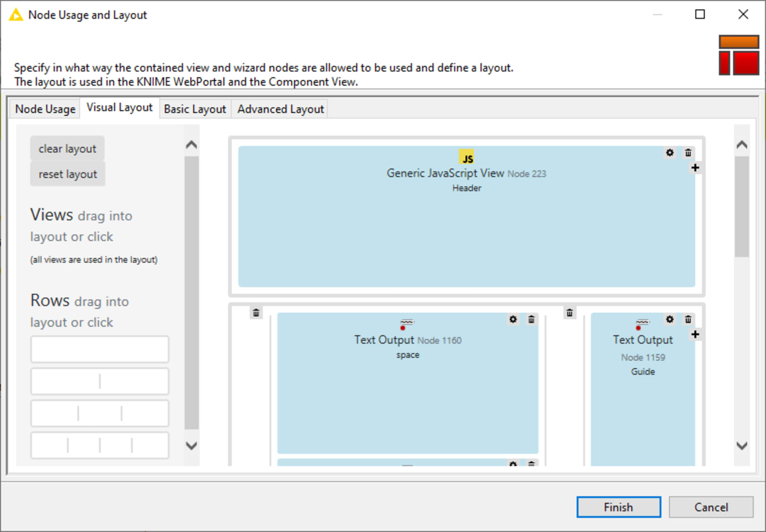Click Text Output Node 1160 node icon
Screen dimensions: 766x532
406,324
